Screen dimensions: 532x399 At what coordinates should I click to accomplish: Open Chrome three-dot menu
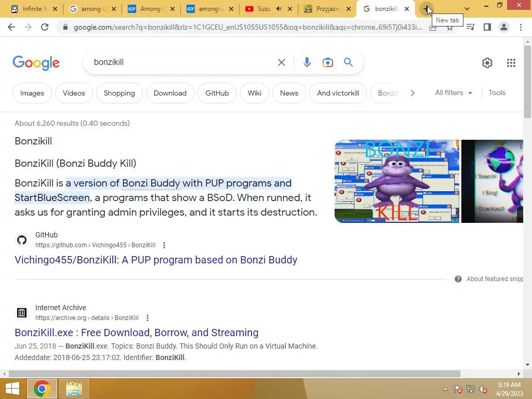(x=521, y=27)
